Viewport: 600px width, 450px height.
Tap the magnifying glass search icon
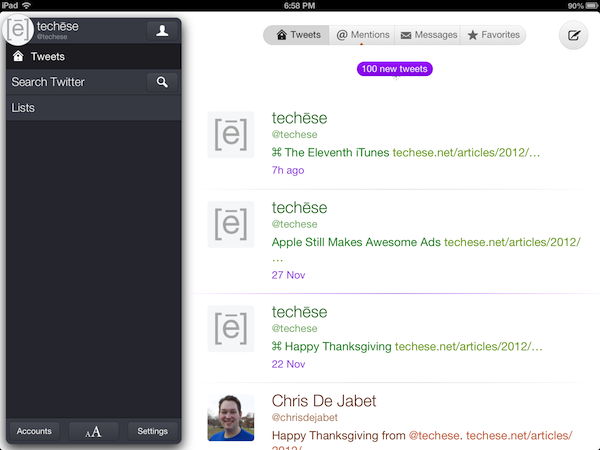[x=162, y=82]
